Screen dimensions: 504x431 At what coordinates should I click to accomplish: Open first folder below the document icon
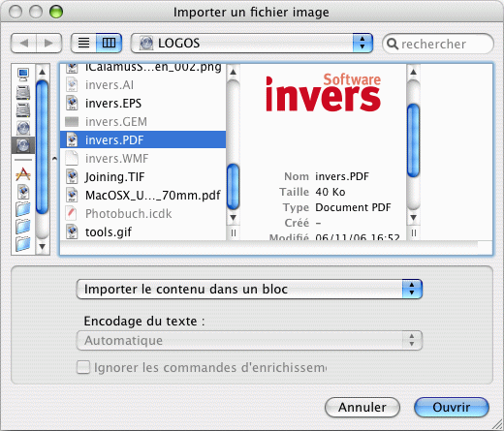coord(23,209)
